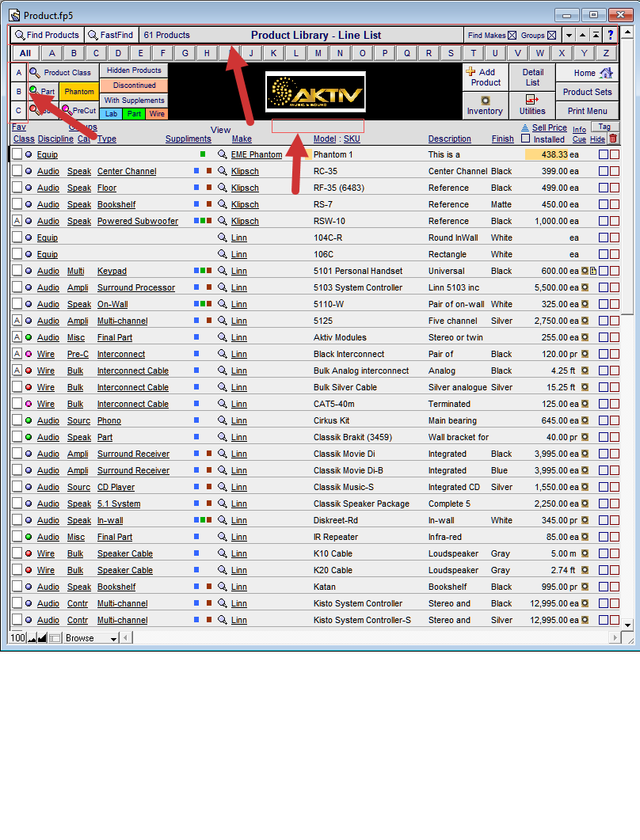Click the Description column header link
Image resolution: width=640 pixels, height=840 pixels.
[x=449, y=139]
